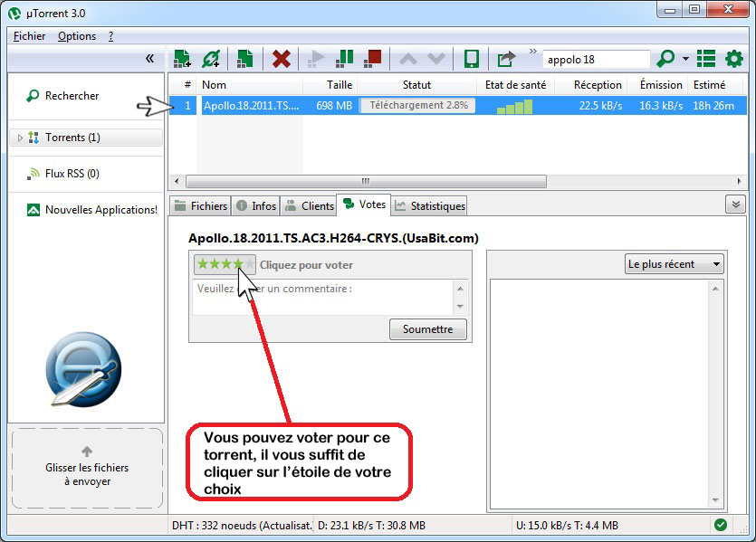Open the ? help menu
This screenshot has width=756, height=542.
(x=110, y=36)
